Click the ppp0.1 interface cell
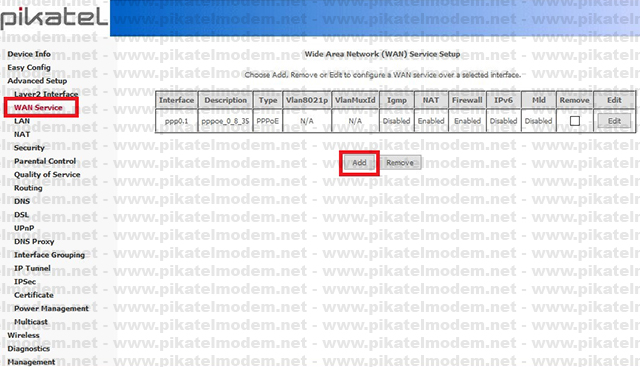The height and width of the screenshot is (367, 640). (176, 121)
